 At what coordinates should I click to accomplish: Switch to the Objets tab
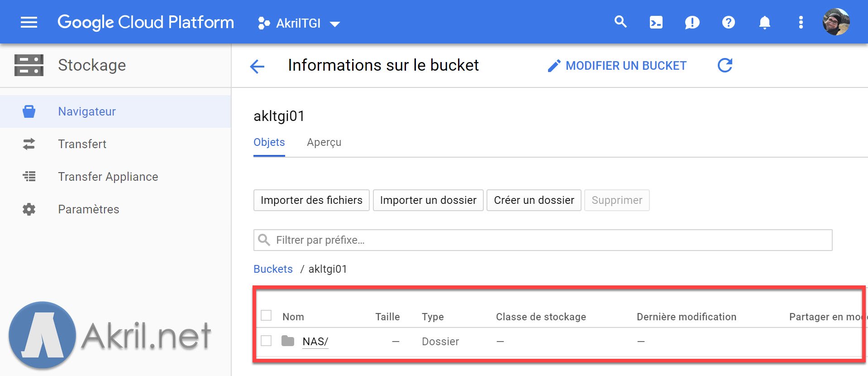pos(269,142)
